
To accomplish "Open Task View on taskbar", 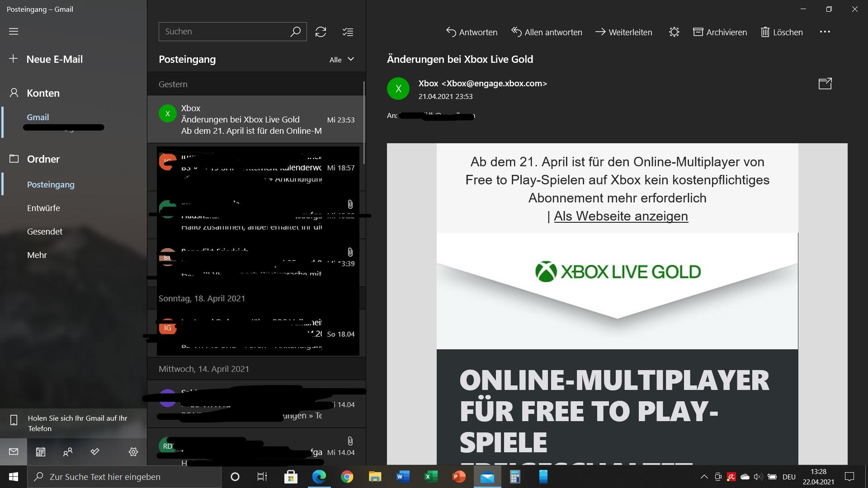I will click(x=262, y=477).
